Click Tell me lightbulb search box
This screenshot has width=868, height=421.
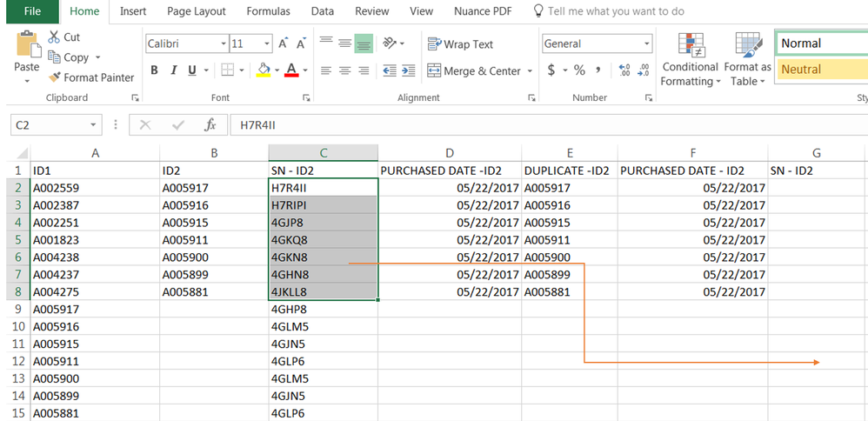(x=608, y=11)
